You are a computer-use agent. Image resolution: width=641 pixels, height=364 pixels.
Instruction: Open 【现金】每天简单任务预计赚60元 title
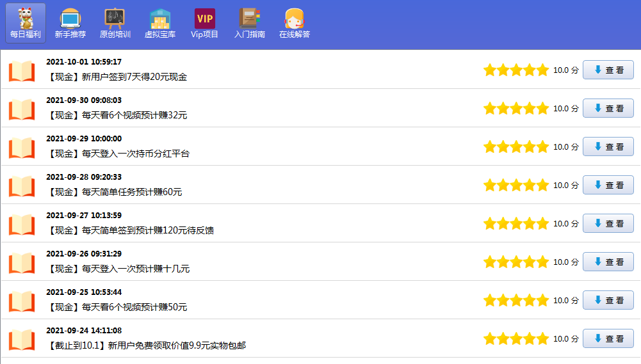(x=114, y=192)
